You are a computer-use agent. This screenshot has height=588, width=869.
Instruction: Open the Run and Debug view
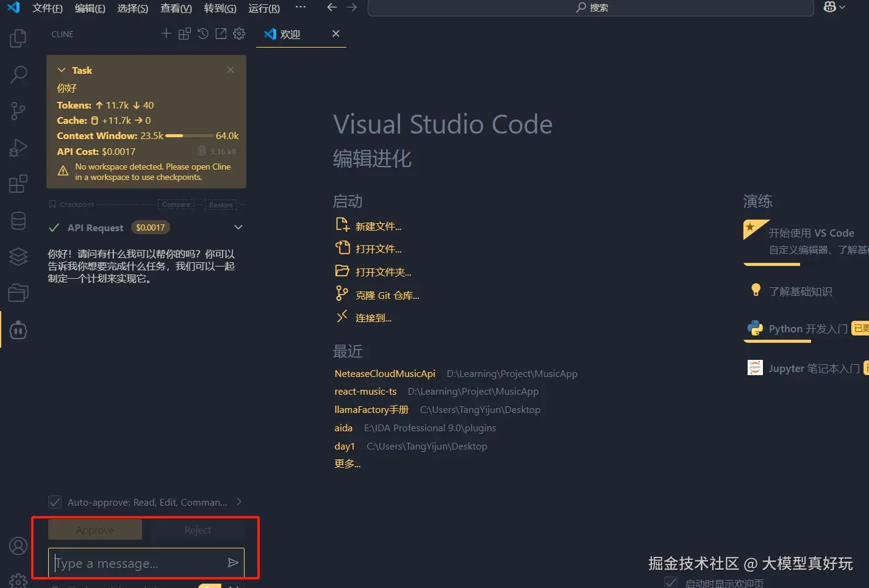click(x=18, y=148)
